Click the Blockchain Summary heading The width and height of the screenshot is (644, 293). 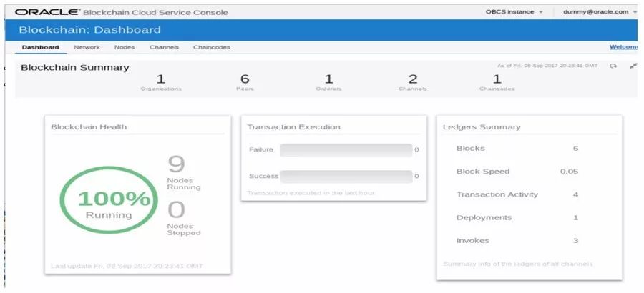[x=74, y=67]
